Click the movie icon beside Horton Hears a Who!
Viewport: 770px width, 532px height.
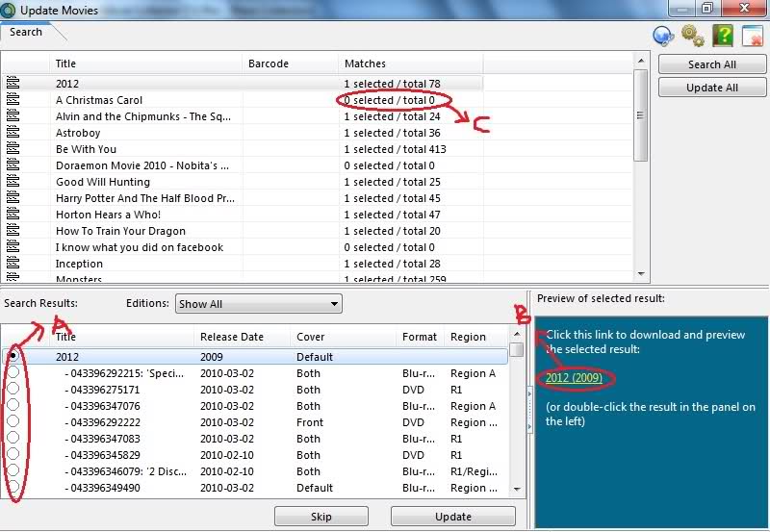[13, 214]
